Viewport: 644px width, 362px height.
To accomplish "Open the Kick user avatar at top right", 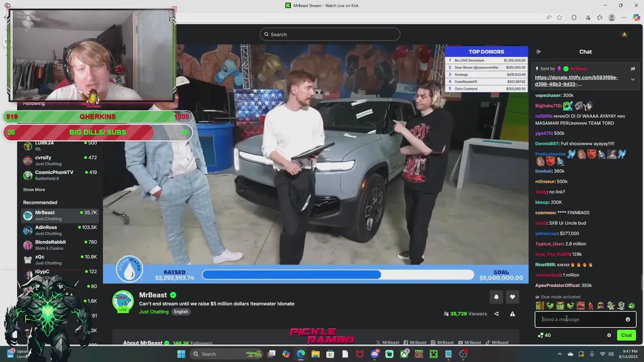I will click(x=624, y=34).
